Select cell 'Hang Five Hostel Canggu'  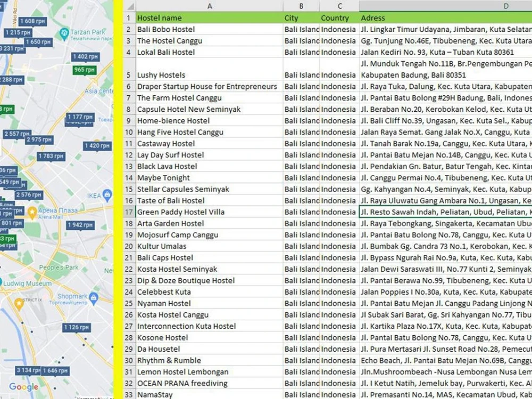point(209,132)
